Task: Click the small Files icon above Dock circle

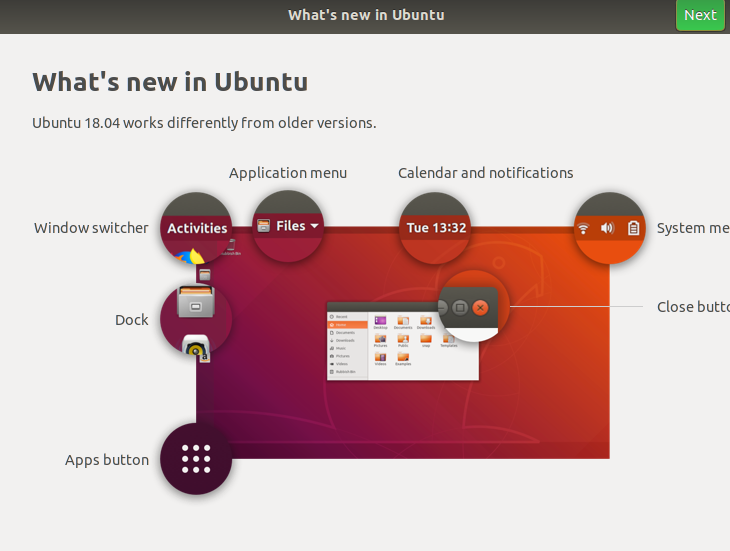Action: (205, 275)
